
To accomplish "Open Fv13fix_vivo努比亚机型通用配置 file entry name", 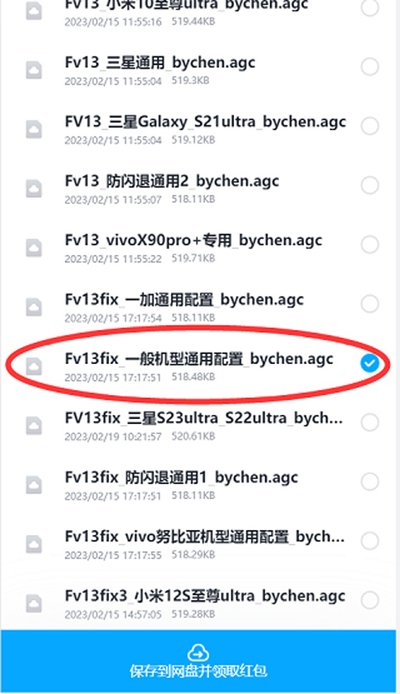I will coord(204,537).
